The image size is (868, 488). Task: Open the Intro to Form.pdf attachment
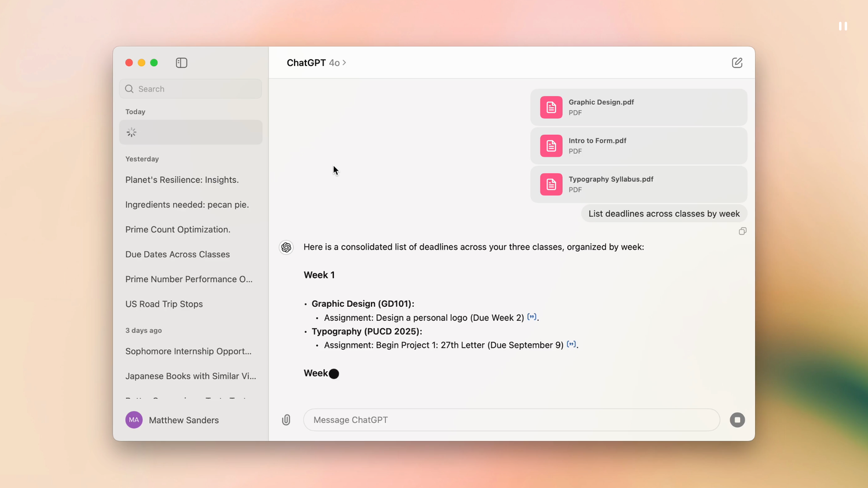pyautogui.click(x=639, y=146)
